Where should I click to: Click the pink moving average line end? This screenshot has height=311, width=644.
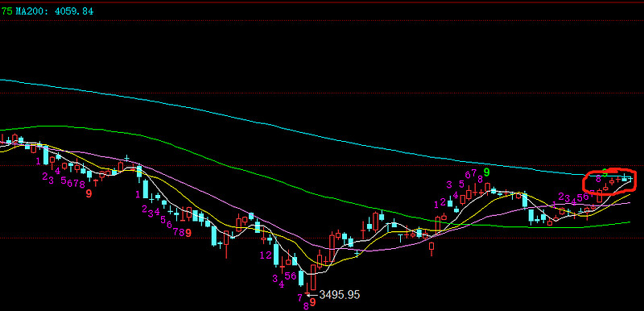coord(629,202)
